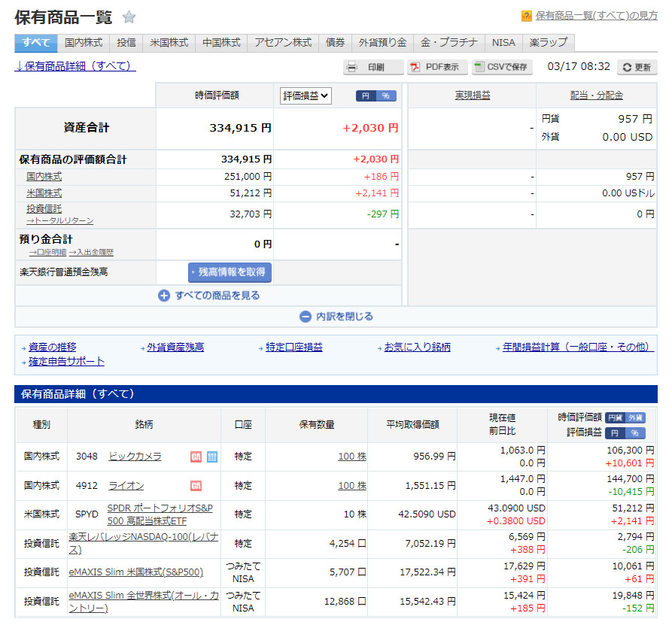Toggle the 円/% switch in 評価損益 details column
The image size is (672, 628).
pyautogui.click(x=625, y=433)
